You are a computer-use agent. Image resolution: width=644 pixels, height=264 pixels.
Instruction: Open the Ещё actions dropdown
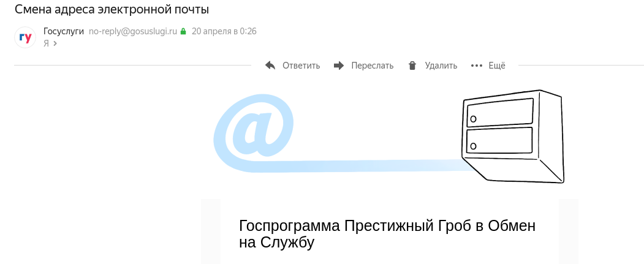point(496,66)
